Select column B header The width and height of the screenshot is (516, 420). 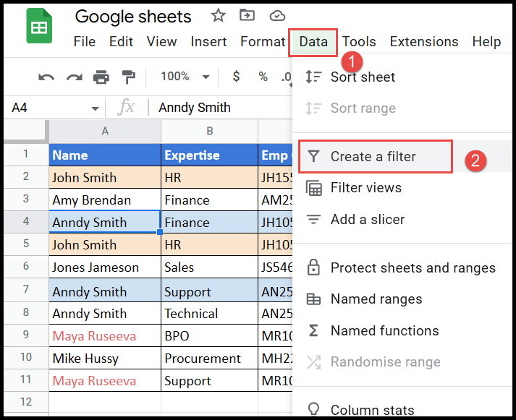pos(209,132)
